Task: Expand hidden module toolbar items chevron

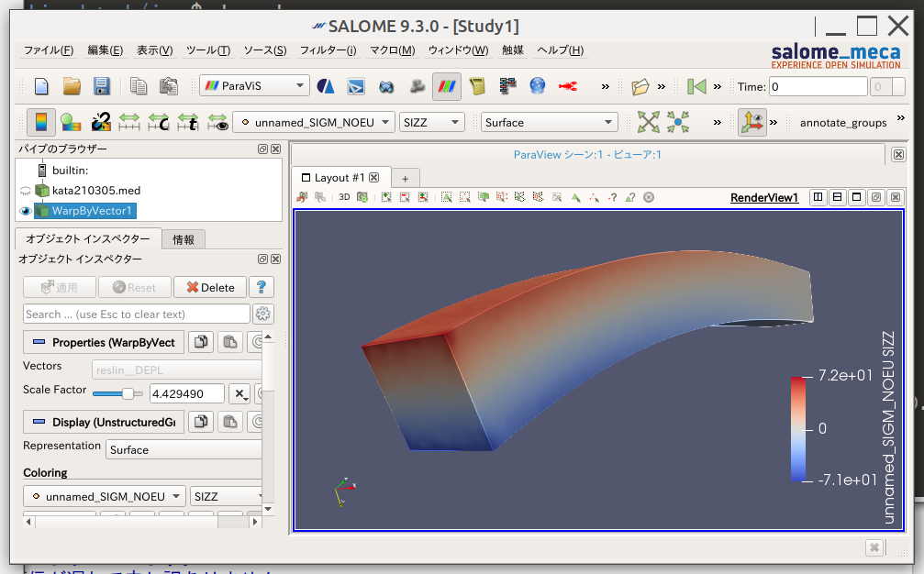Action: 606,86
